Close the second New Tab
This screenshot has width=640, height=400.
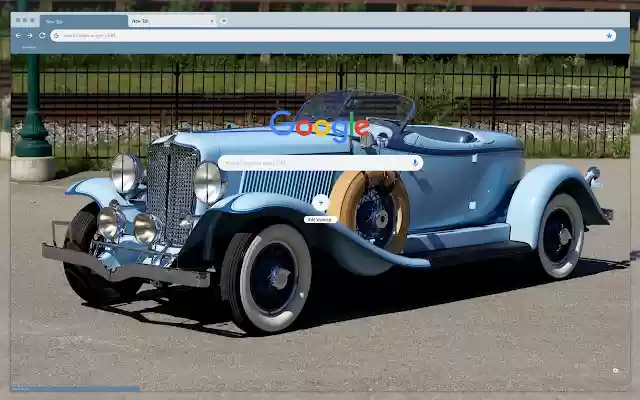(x=212, y=21)
